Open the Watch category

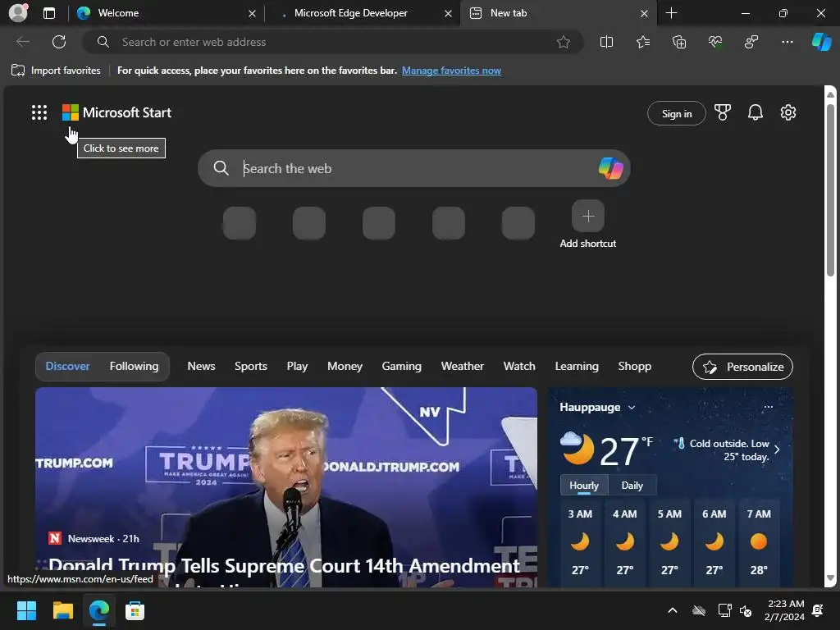click(519, 366)
